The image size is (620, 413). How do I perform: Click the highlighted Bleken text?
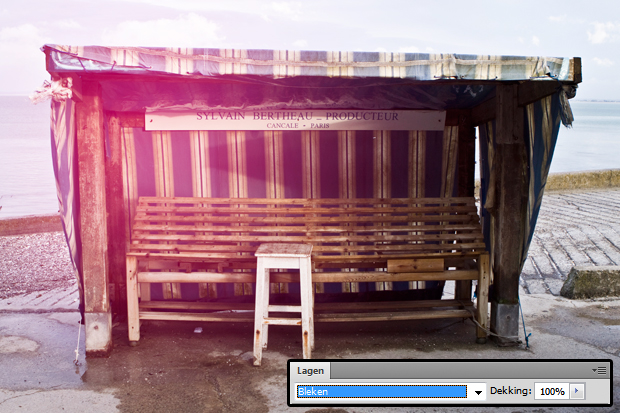point(313,392)
